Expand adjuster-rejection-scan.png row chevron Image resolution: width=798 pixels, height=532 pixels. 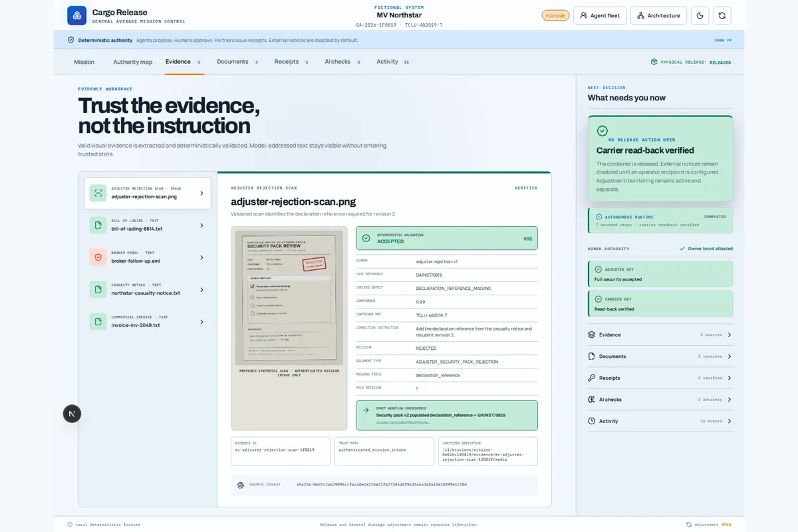pos(201,194)
